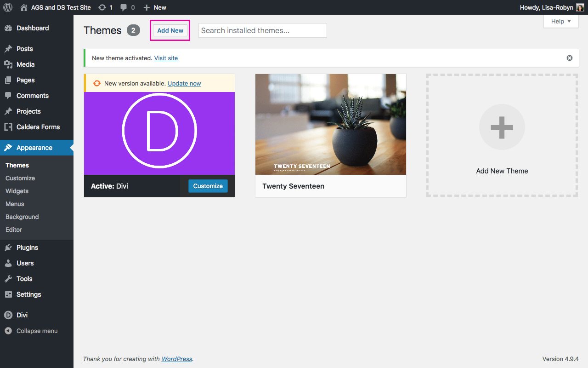Open the WordPress logo menu
Viewport: 588px width, 368px height.
8,7
